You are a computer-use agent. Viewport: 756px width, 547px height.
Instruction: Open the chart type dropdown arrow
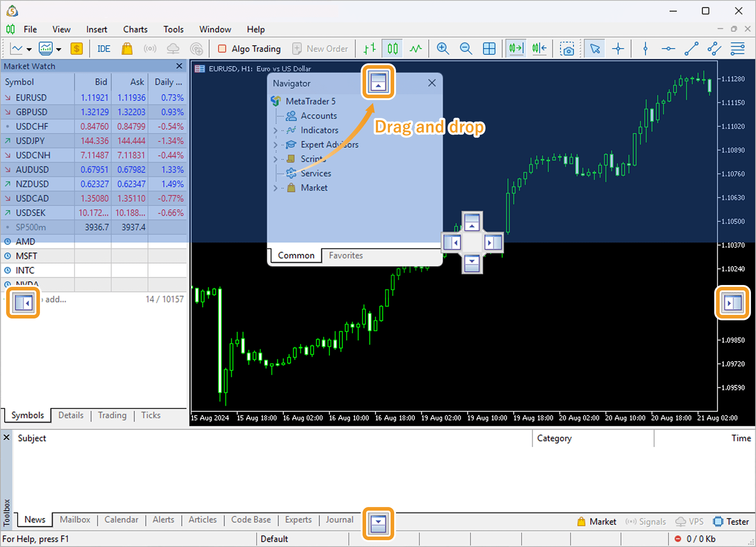29,49
